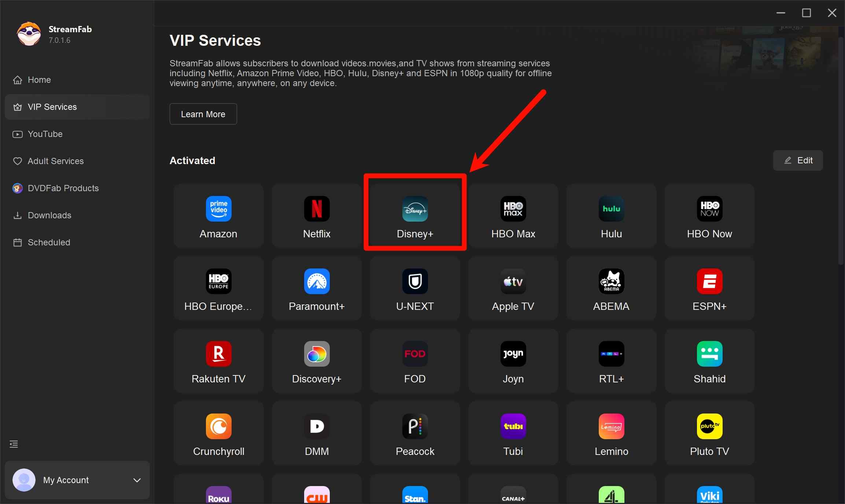
Task: Open the Pluto TV service
Action: point(709,434)
